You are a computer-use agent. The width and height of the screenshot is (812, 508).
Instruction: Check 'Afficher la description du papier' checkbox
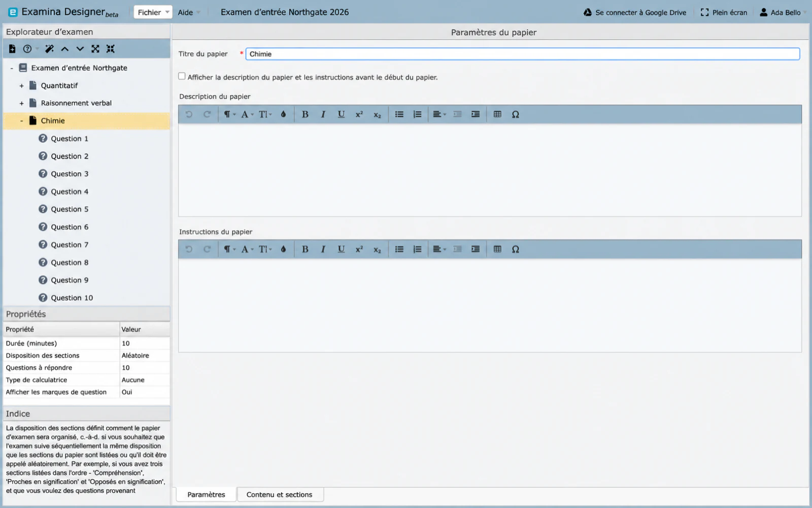coord(182,76)
